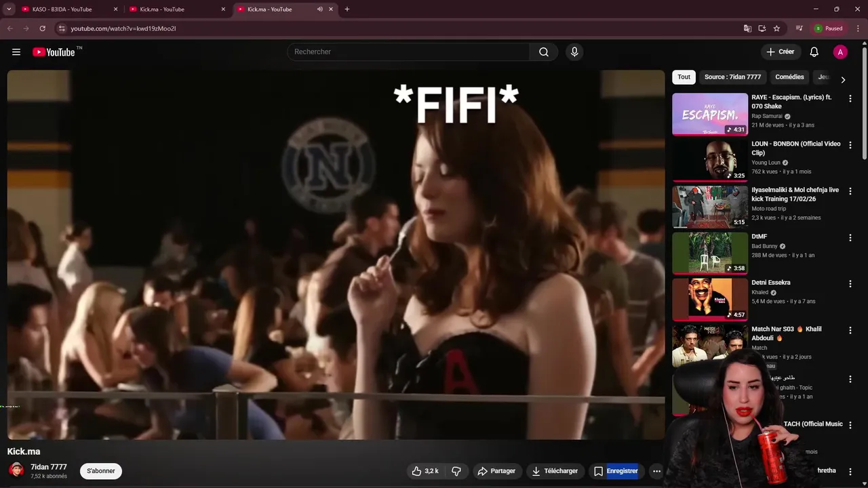Click the Rap Samurai channel name
The image size is (868, 488).
pyautogui.click(x=767, y=117)
